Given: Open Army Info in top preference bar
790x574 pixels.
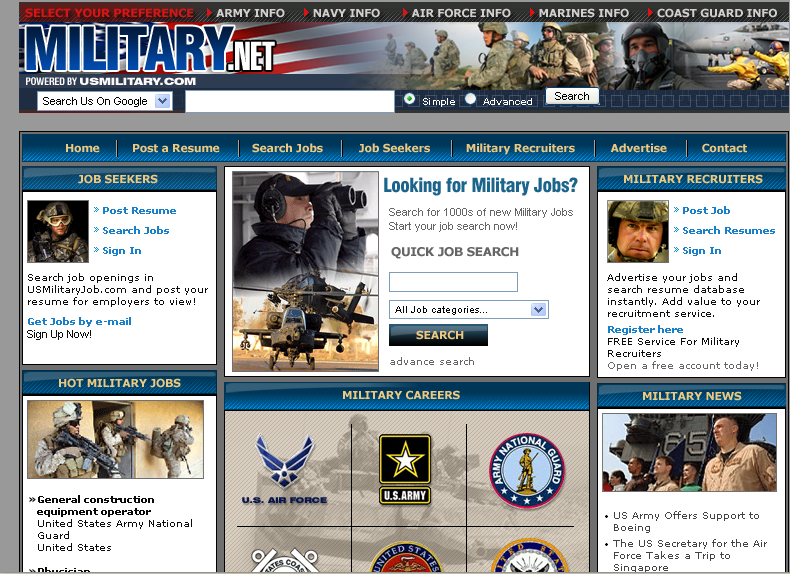Looking at the screenshot, I should [x=250, y=13].
